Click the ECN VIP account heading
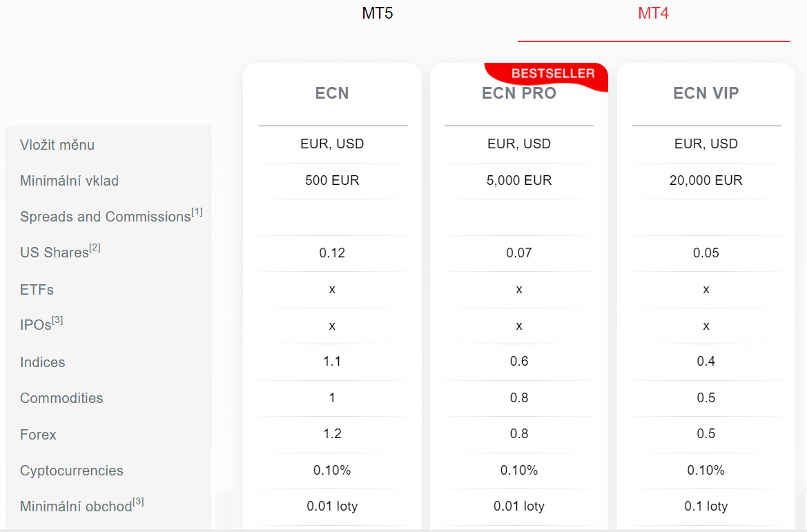The width and height of the screenshot is (807, 532). click(x=706, y=93)
